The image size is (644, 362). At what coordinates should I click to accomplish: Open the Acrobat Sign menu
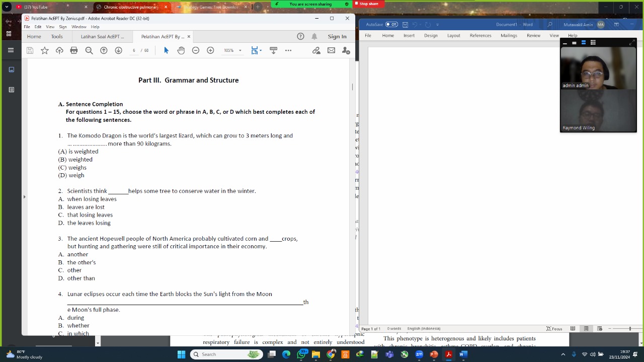pos(63,27)
